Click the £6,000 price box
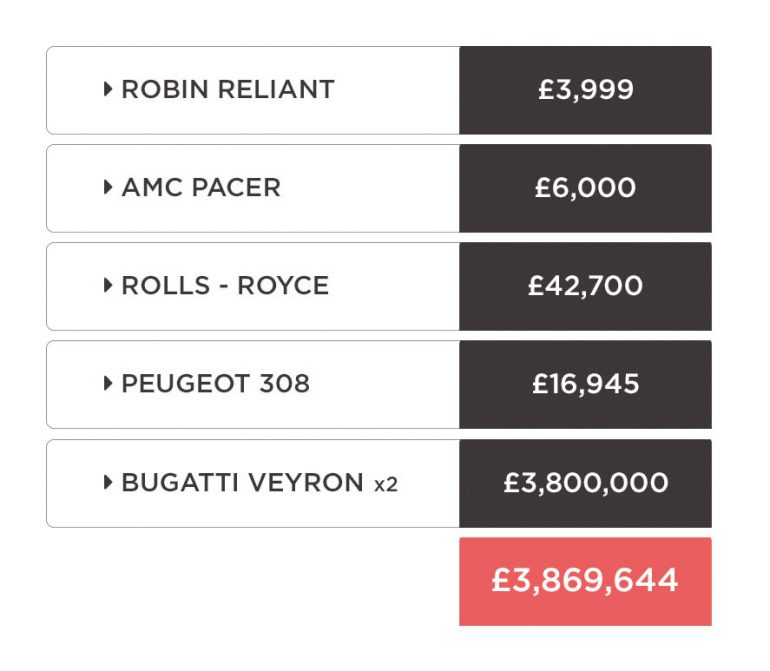Screen dimensions: 770x671 pyautogui.click(x=585, y=188)
